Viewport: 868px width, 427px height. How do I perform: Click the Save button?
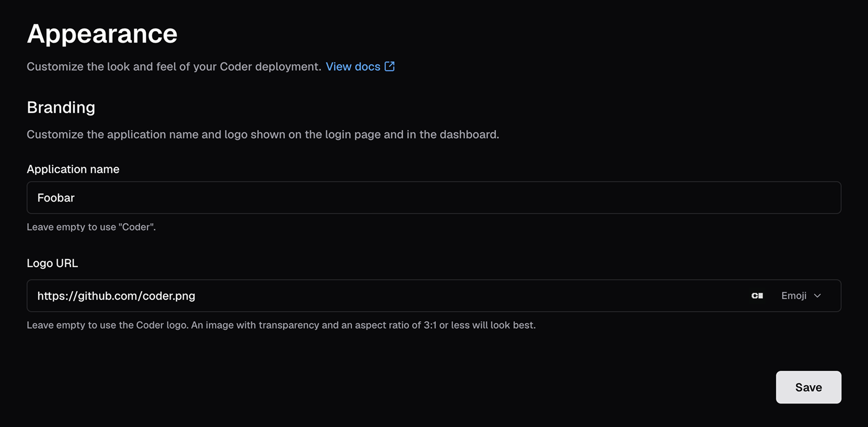click(x=808, y=387)
